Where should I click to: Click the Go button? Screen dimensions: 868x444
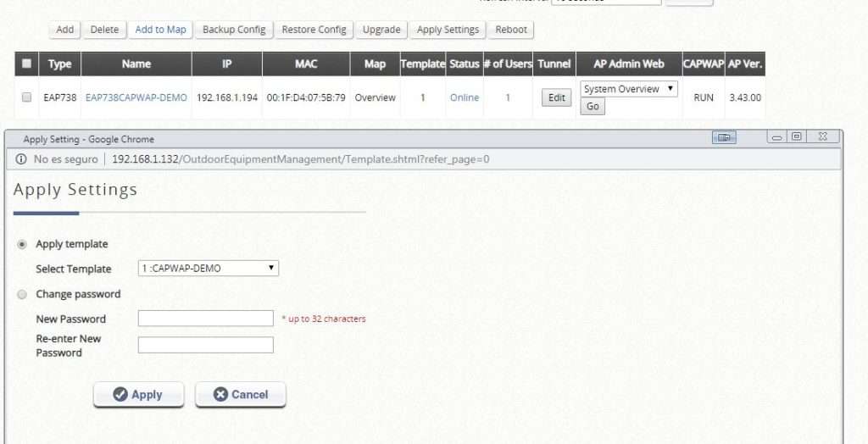pyautogui.click(x=593, y=106)
